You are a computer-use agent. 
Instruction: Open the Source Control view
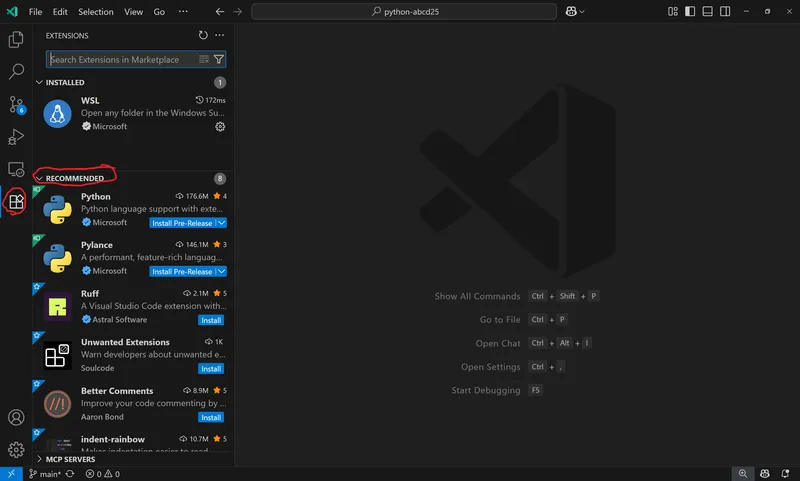pos(16,105)
